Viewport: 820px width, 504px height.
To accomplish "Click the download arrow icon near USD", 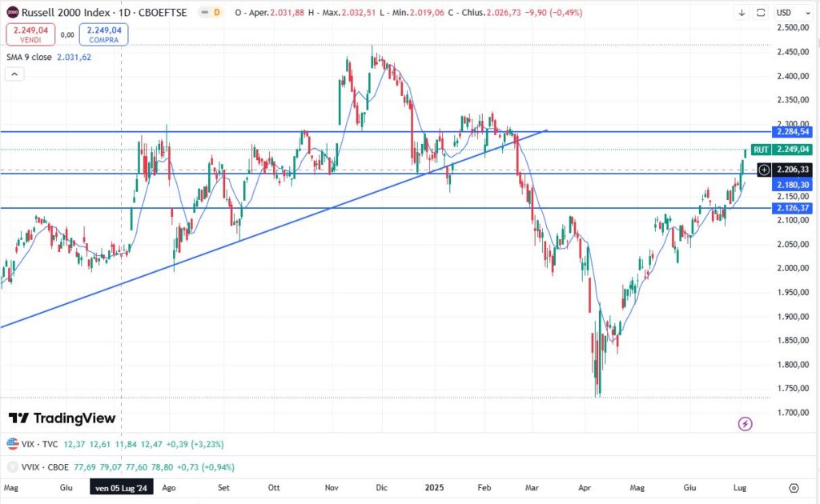I will pos(742,13).
